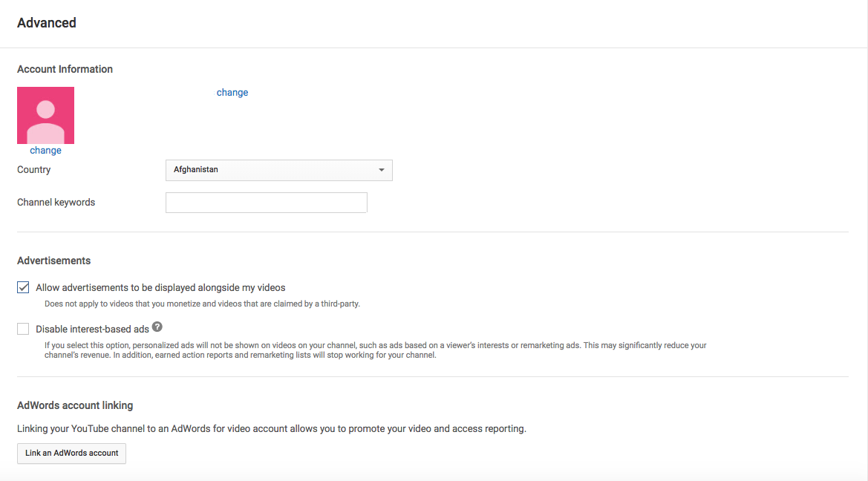Open the interest-based ads help tooltip

click(x=157, y=326)
